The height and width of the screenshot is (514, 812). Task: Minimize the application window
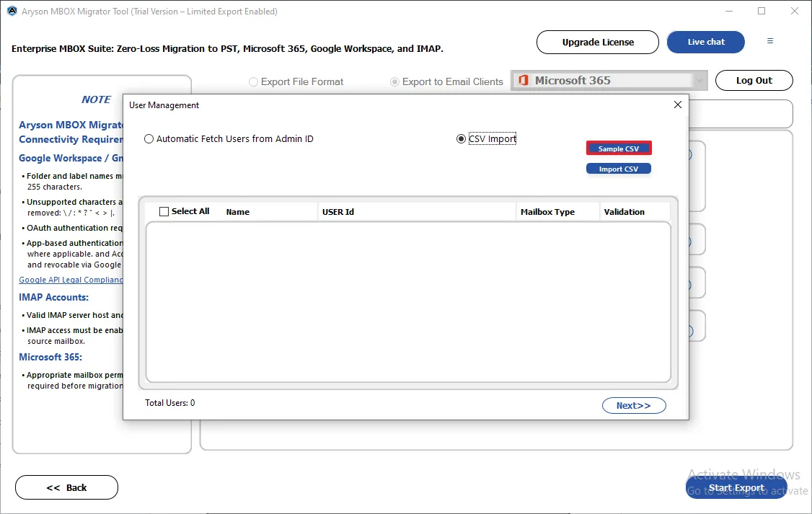point(728,11)
